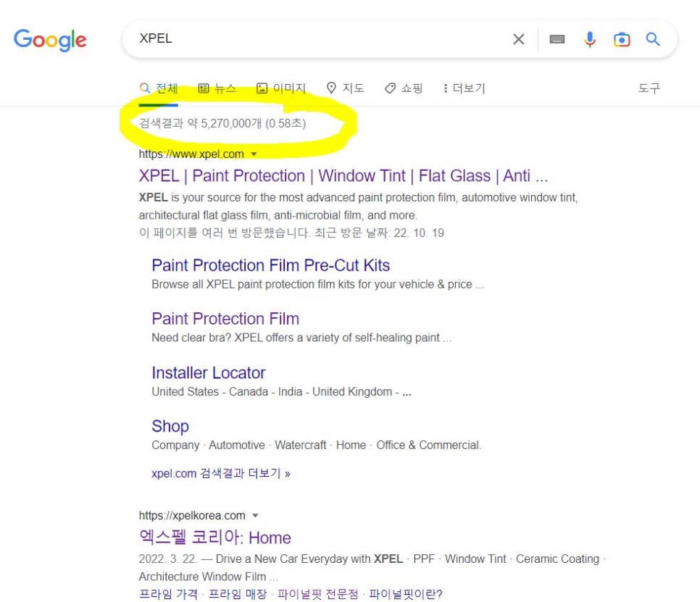Switch to the 이미지 (Images) tab
The width and height of the screenshot is (700, 602).
(281, 88)
